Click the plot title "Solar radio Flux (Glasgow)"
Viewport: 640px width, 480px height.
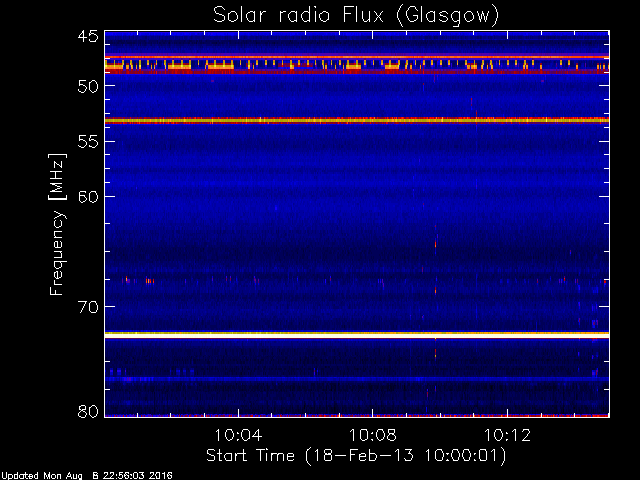[356, 16]
